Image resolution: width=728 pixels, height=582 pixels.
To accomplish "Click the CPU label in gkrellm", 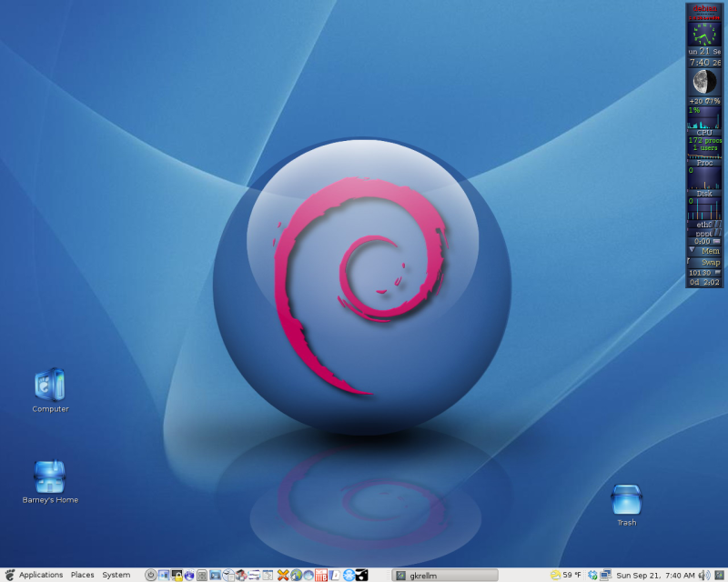I will click(x=704, y=132).
